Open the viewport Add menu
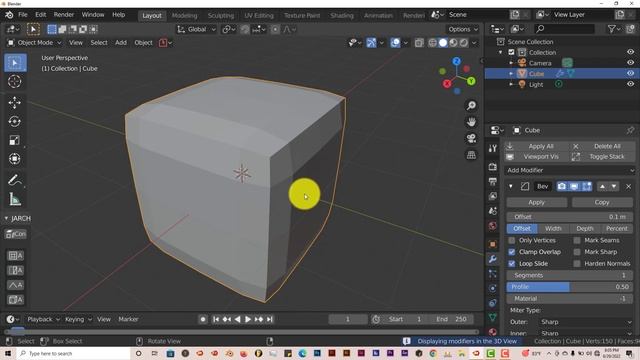 click(121, 42)
